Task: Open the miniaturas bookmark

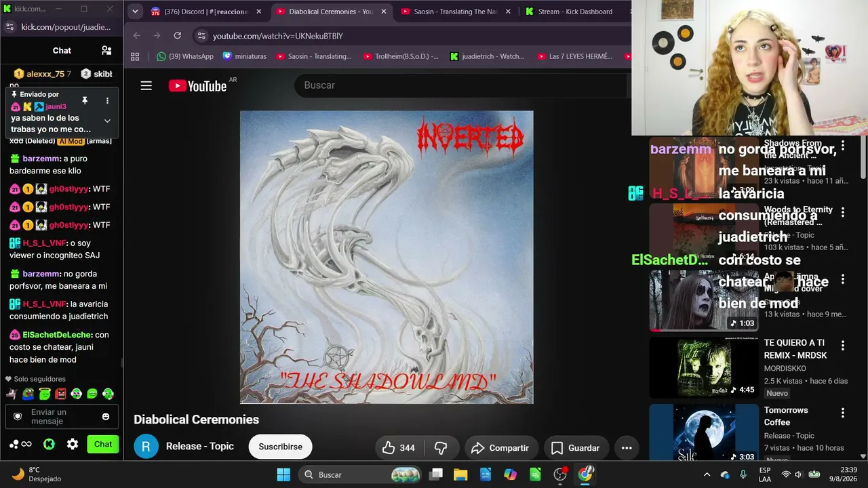Action: click(245, 56)
